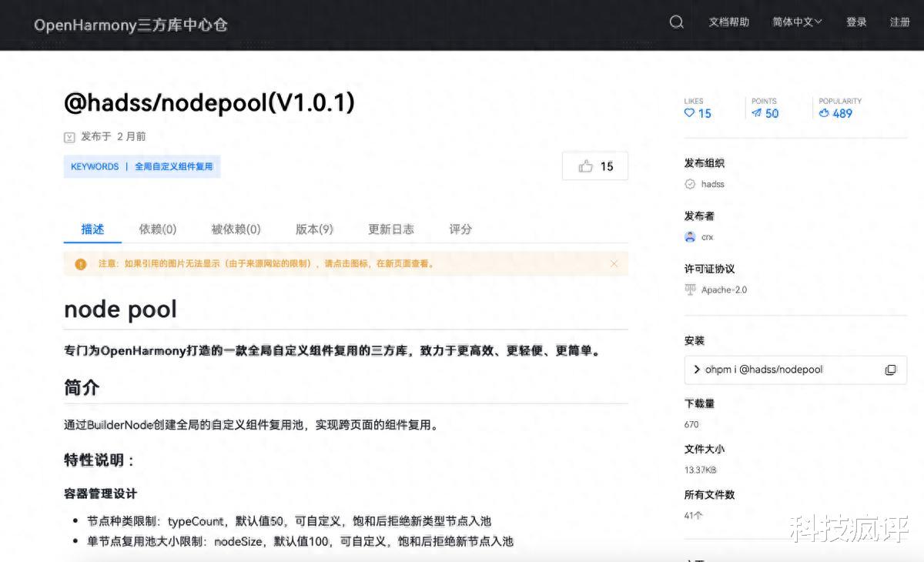
Task: Click the KEYWORDS label
Action: 95,166
